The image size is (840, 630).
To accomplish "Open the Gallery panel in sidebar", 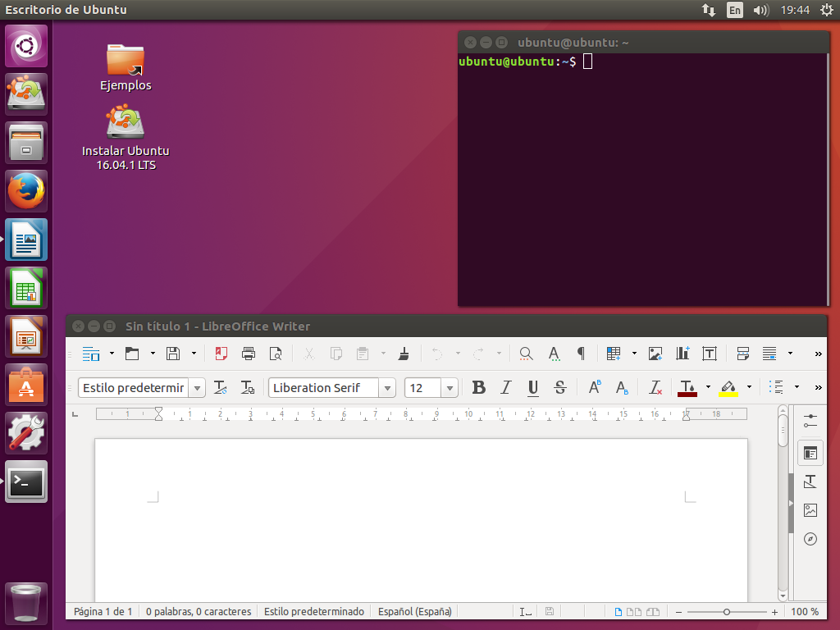I will [x=810, y=510].
